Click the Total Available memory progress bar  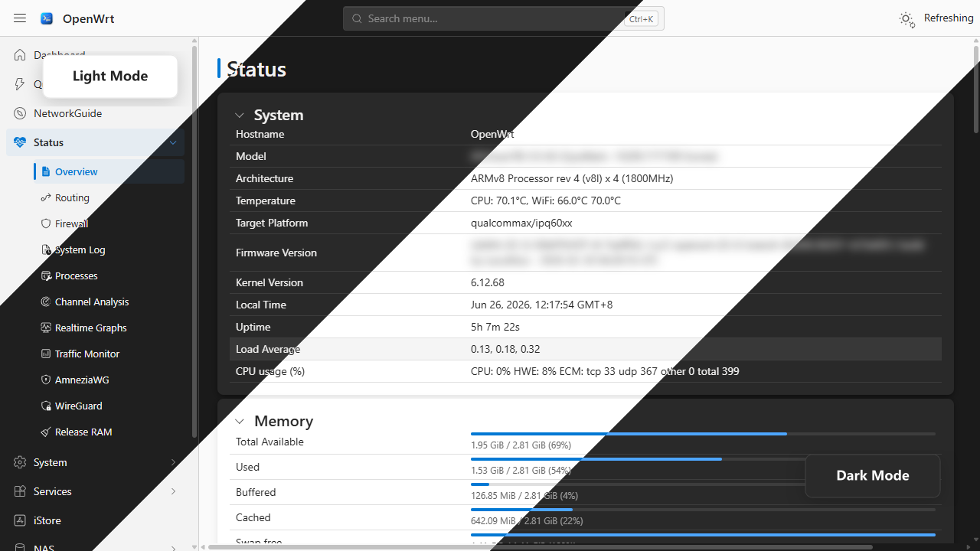pos(703,434)
